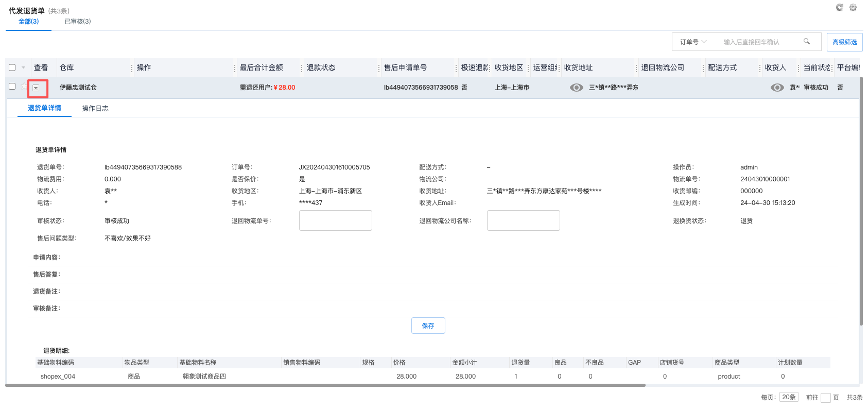Image resolution: width=868 pixels, height=410 pixels.
Task: Tick the select-all checkbox in header
Action: tap(12, 67)
